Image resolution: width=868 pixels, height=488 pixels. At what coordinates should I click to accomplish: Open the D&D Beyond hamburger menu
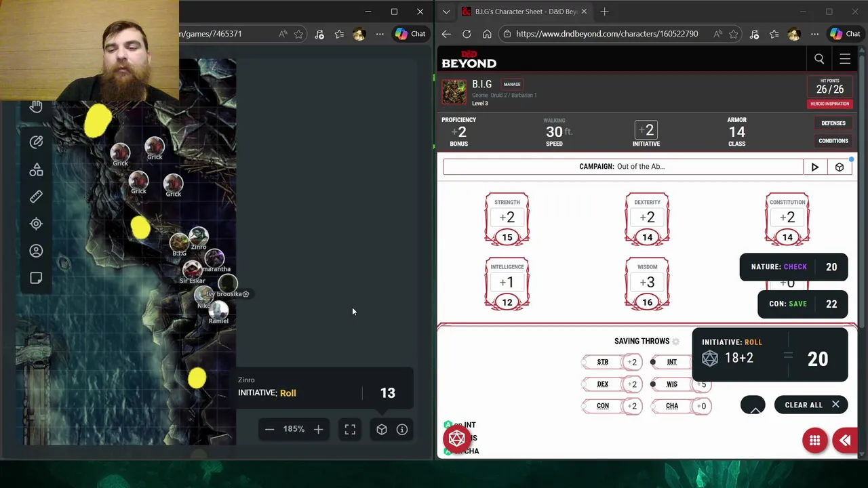click(845, 59)
